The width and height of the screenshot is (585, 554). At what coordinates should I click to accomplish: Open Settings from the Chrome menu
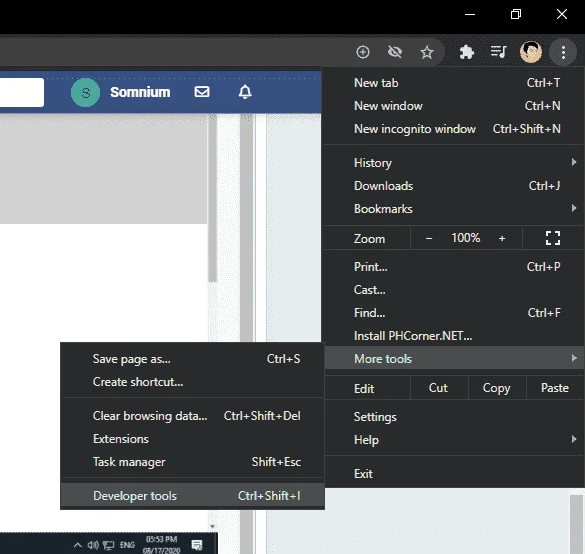tap(453, 417)
